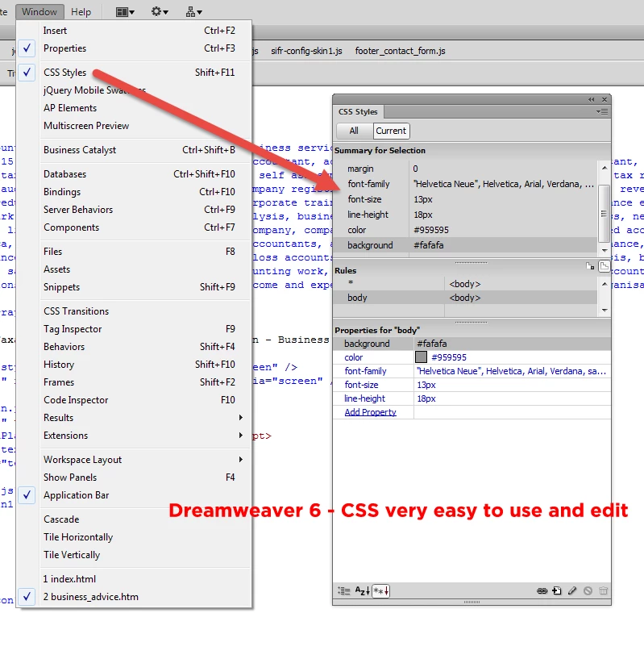Click the Delete CSS Property trash icon

603,591
